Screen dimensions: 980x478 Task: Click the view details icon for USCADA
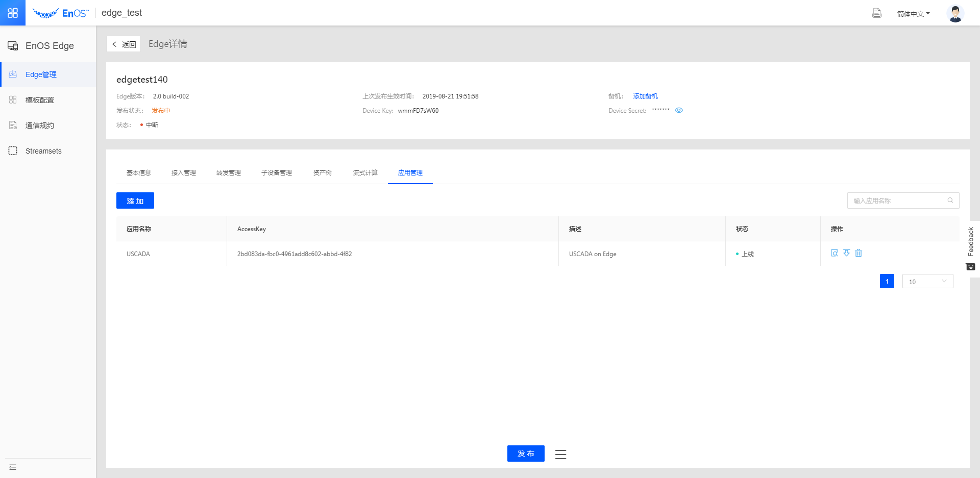click(x=835, y=253)
